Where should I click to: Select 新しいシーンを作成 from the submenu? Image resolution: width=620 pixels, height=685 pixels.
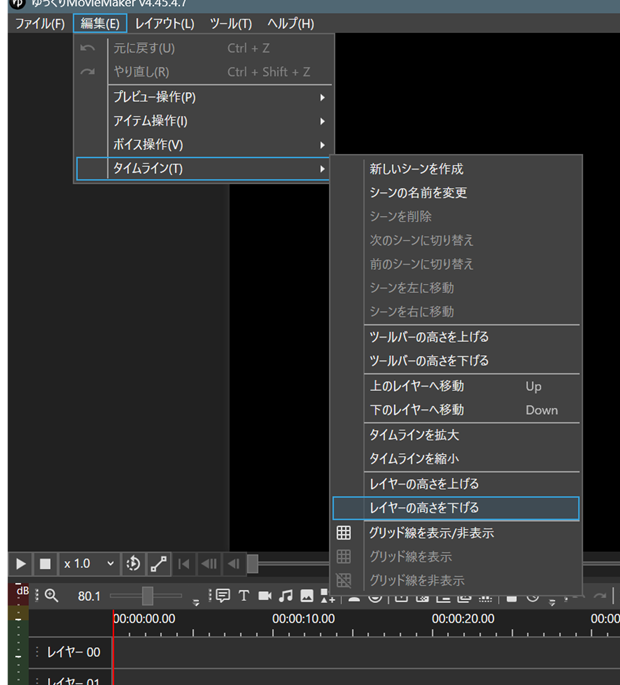[x=416, y=169]
